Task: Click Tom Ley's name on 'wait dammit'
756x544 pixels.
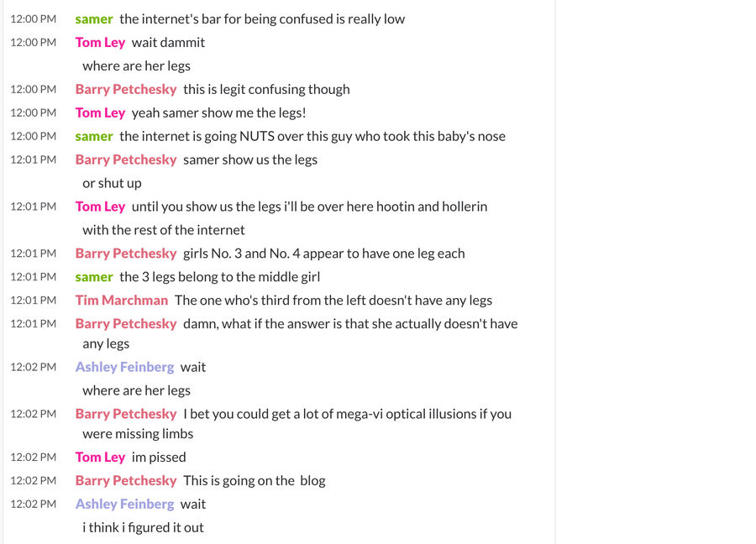Action: pyautogui.click(x=100, y=43)
